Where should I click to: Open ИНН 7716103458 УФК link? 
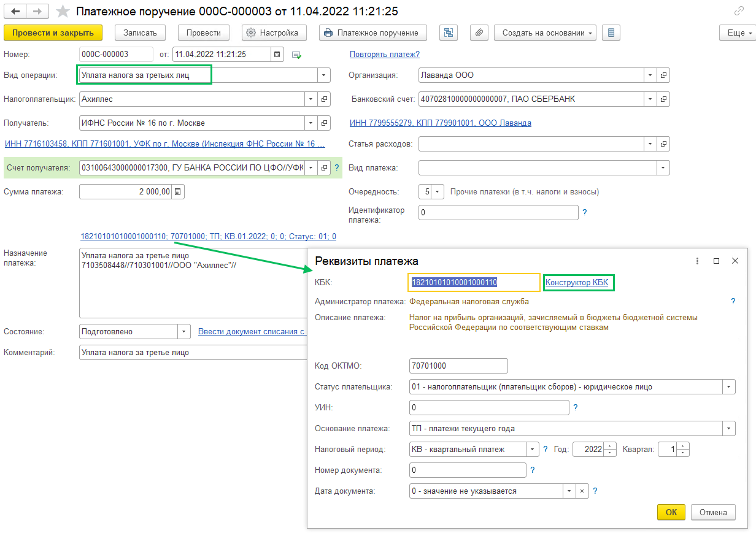[164, 144]
